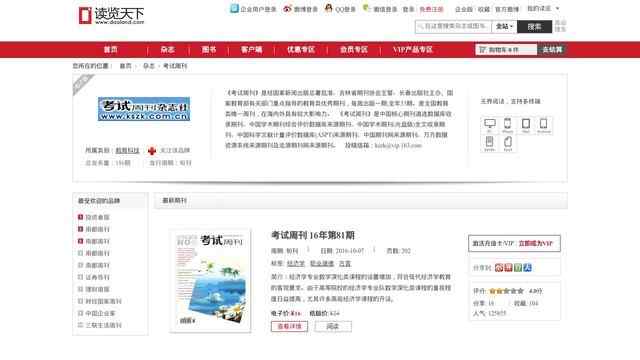Click the 最新期刊 latest issues tab header
Image resolution: width=640 pixels, height=360 pixels.
point(174,200)
